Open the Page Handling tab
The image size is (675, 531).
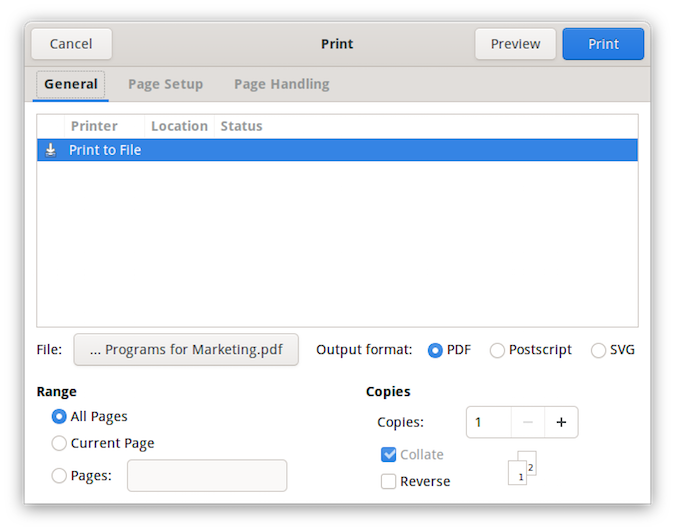(x=281, y=84)
